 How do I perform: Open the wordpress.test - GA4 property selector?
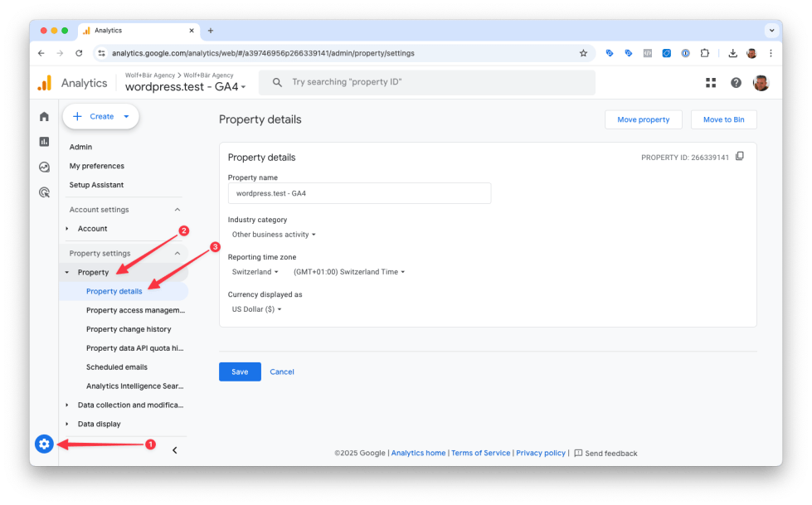186,87
